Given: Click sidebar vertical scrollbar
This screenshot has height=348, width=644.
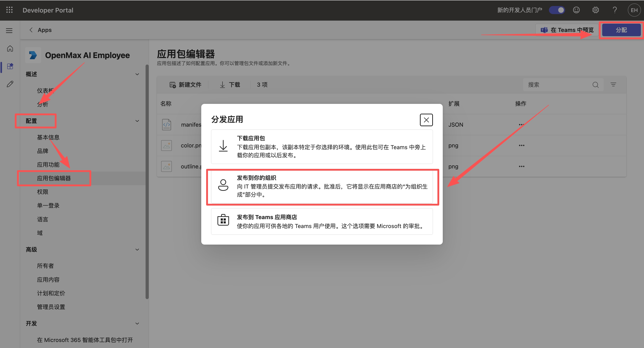Looking at the screenshot, I should point(147,182).
